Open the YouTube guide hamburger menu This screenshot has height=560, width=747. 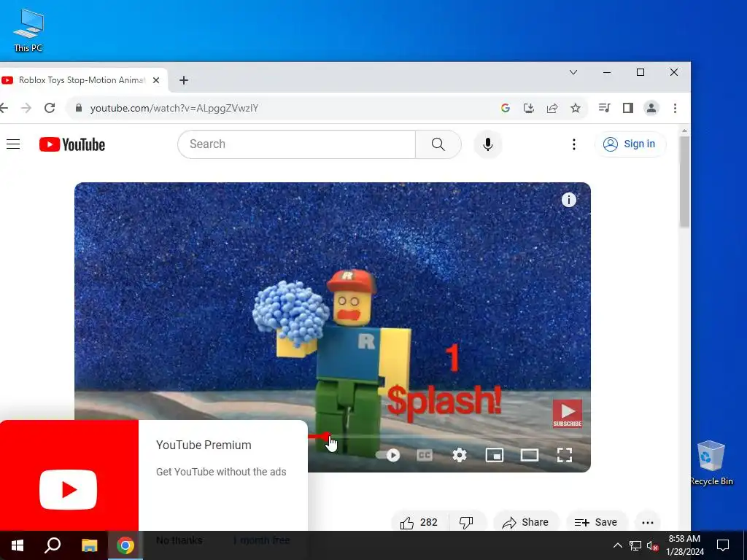tap(13, 144)
